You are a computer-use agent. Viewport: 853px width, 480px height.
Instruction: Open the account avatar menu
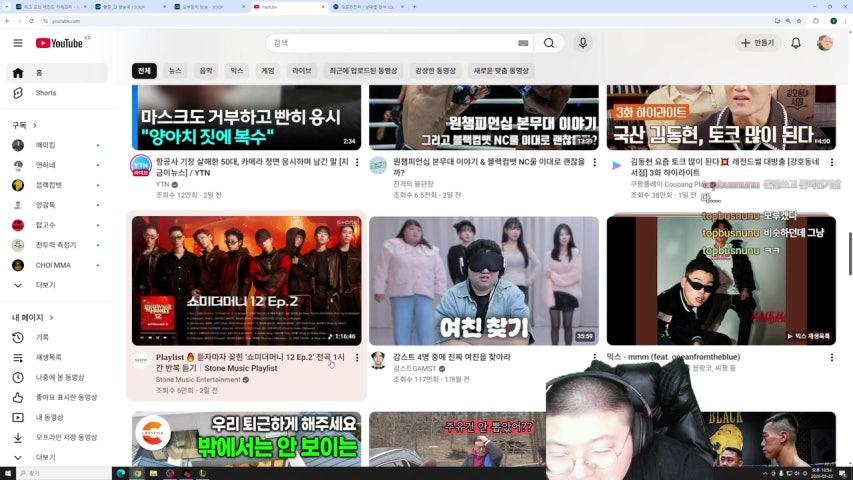click(x=825, y=43)
